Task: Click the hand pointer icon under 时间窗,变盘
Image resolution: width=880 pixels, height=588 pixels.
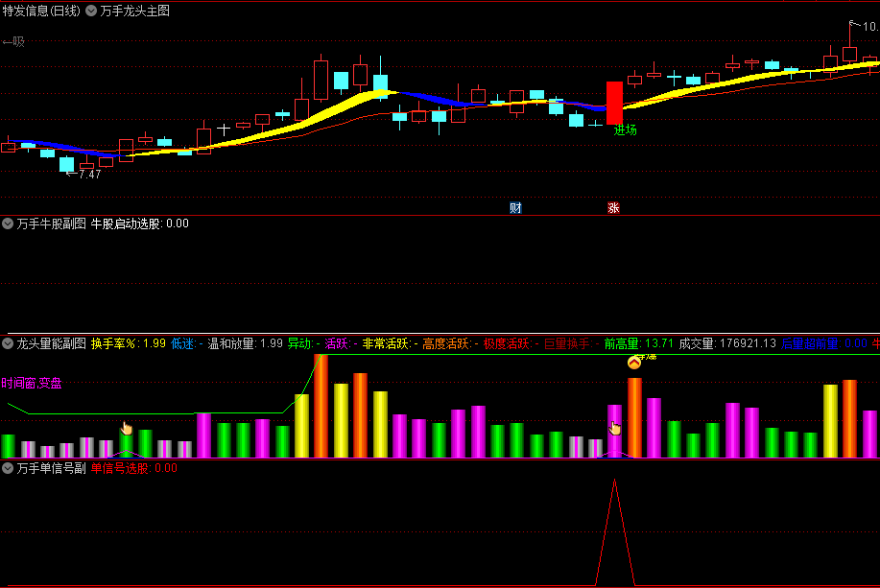Action: pos(127,428)
